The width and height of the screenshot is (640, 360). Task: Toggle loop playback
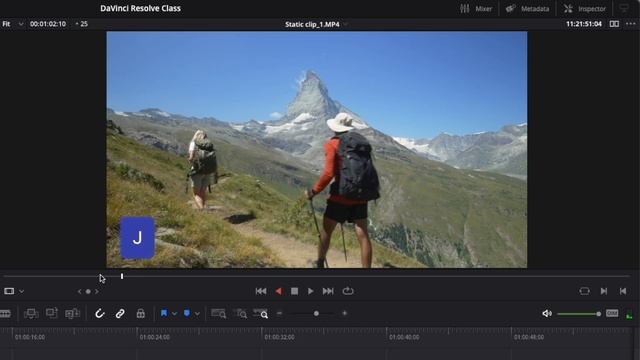tap(348, 291)
